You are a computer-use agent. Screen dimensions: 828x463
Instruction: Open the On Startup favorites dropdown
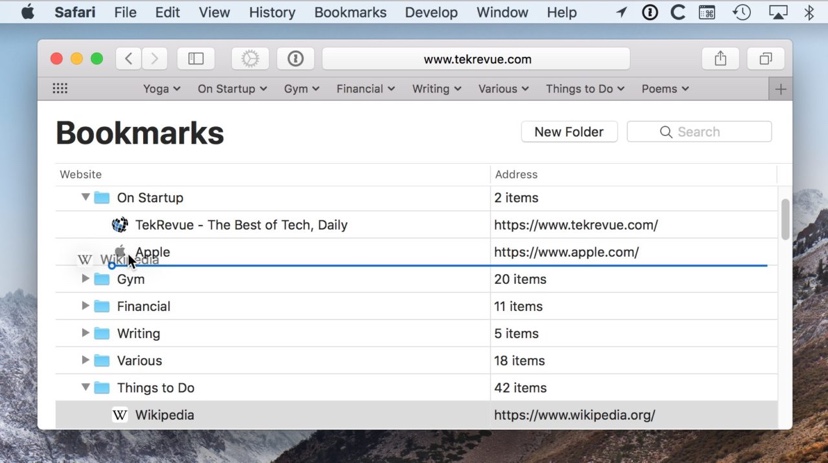(x=232, y=89)
